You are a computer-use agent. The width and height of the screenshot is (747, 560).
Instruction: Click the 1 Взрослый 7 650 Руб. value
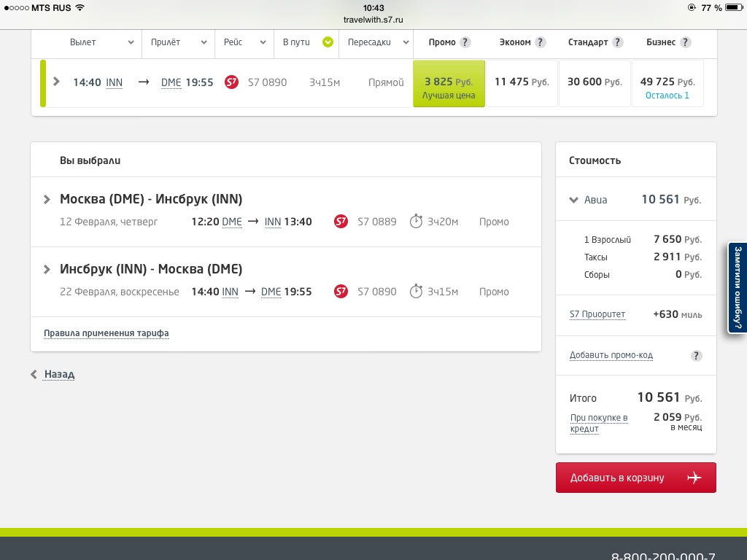click(678, 239)
